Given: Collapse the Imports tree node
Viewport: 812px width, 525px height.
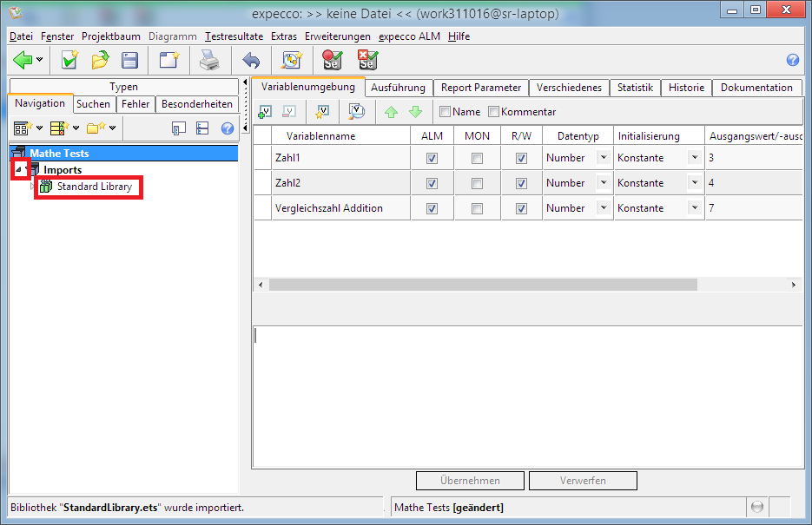Looking at the screenshot, I should (19, 169).
